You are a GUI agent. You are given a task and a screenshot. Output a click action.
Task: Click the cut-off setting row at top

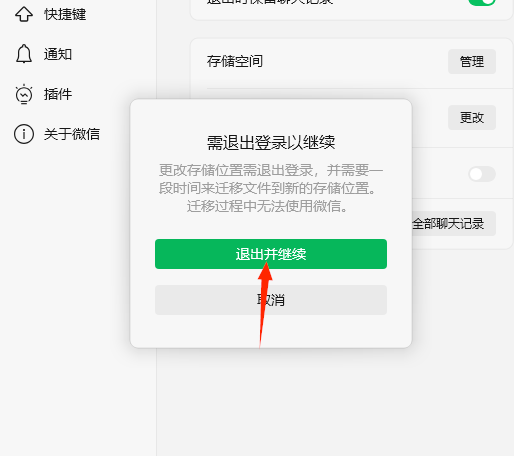pos(351,8)
